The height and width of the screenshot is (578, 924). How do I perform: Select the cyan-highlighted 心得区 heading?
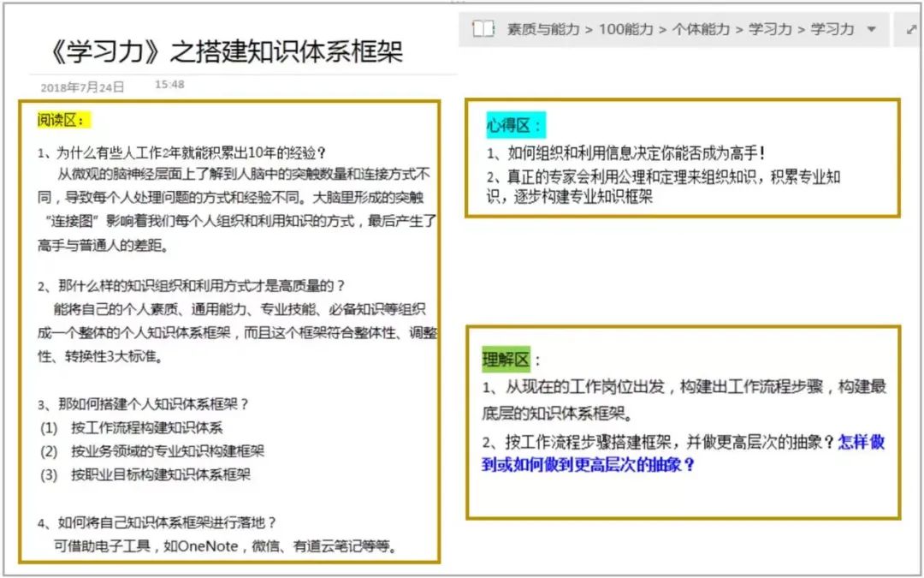tap(516, 125)
